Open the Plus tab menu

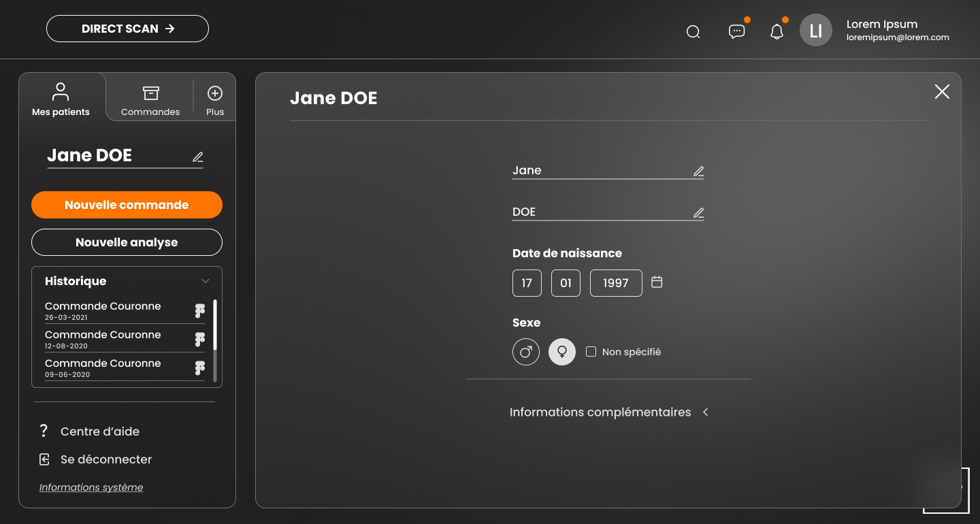215,99
